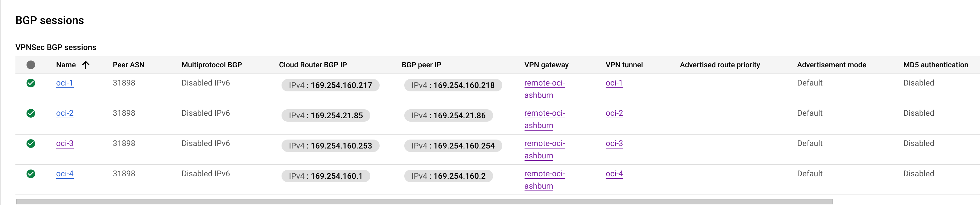Click the green status icon for oci-4 session
The image size is (980, 205).
pyautogui.click(x=31, y=174)
